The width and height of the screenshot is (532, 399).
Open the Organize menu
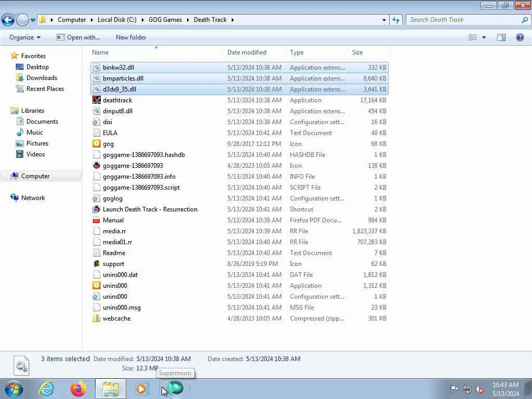[x=25, y=37]
